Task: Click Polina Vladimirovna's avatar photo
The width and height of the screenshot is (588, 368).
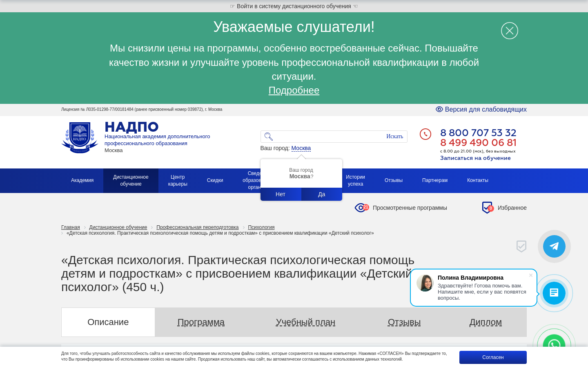Action: pos(425,283)
